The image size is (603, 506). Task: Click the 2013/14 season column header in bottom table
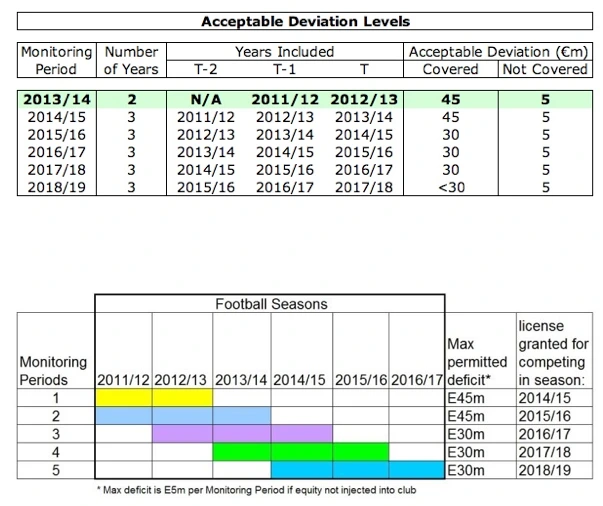click(241, 380)
